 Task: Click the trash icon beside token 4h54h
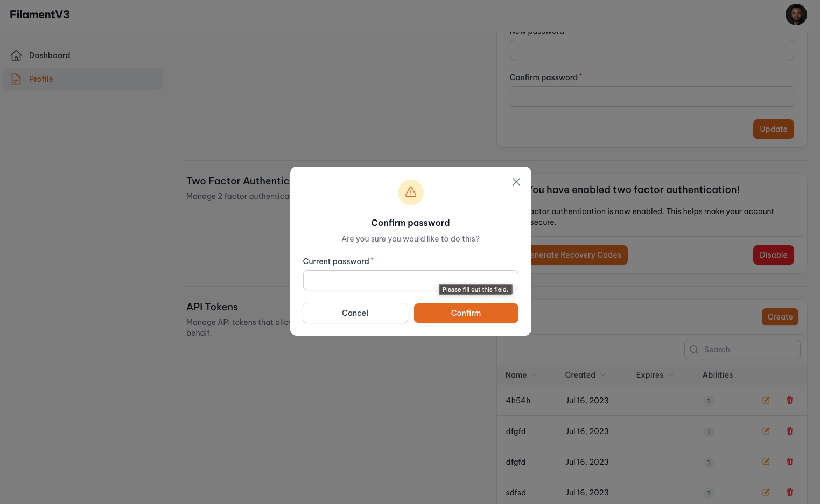(789, 400)
